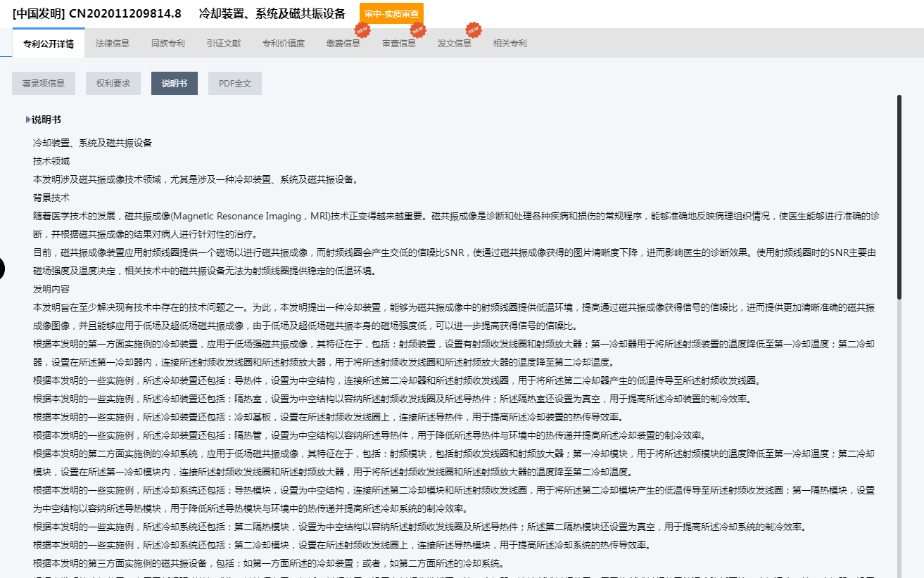
Task: Open the 相关专利 tab
Action: click(510, 44)
